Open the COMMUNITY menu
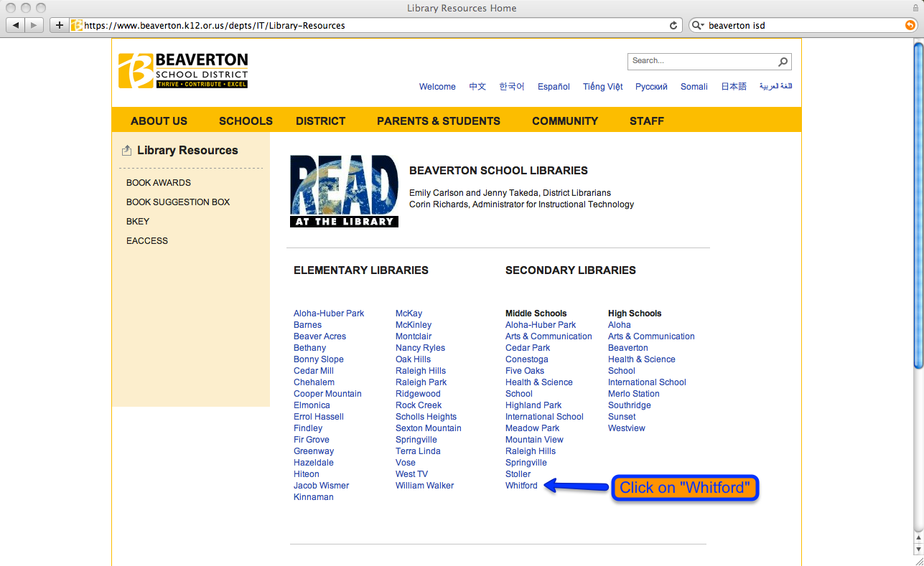The height and width of the screenshot is (566, 924). [565, 121]
